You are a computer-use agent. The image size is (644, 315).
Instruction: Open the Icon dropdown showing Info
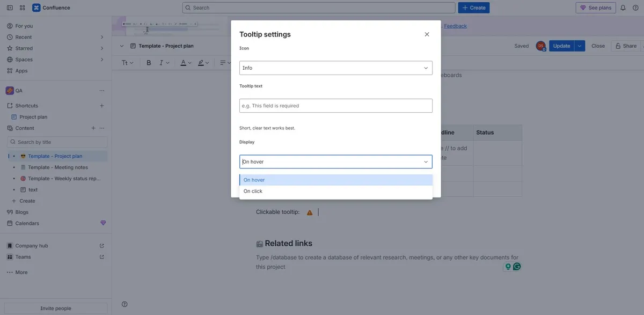(336, 68)
